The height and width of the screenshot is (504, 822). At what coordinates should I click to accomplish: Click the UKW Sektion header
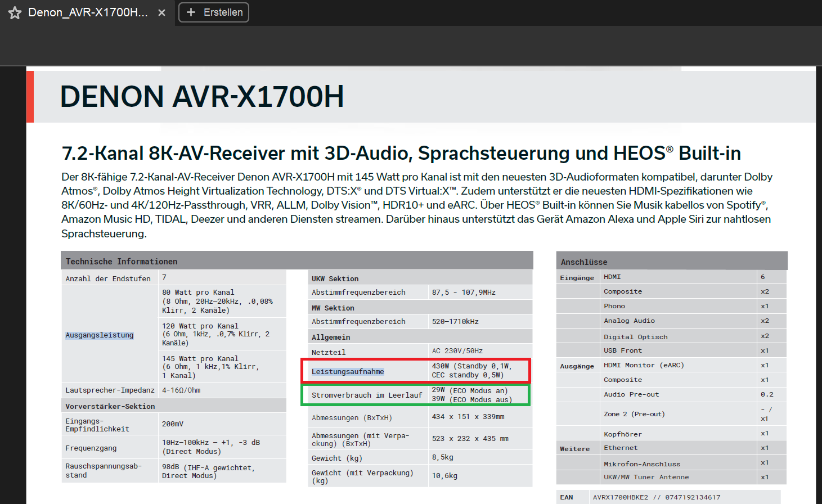click(335, 278)
